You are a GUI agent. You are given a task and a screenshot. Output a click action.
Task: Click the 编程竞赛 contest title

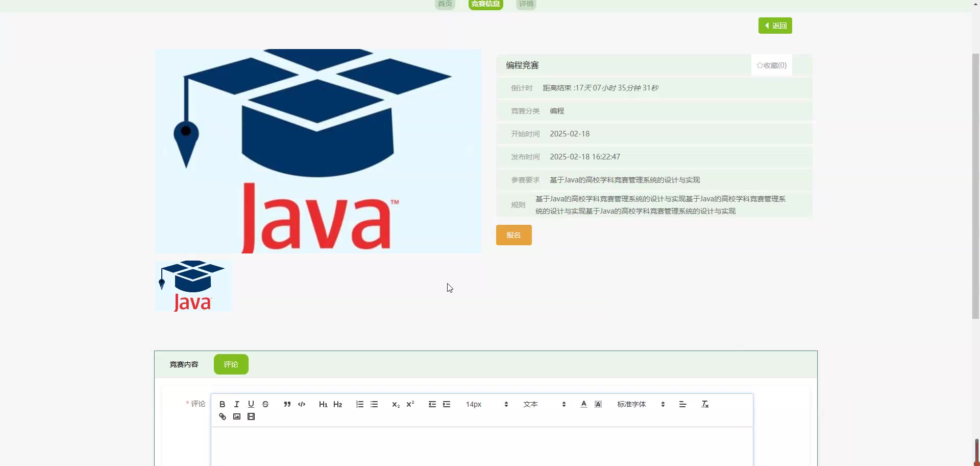[x=522, y=65]
